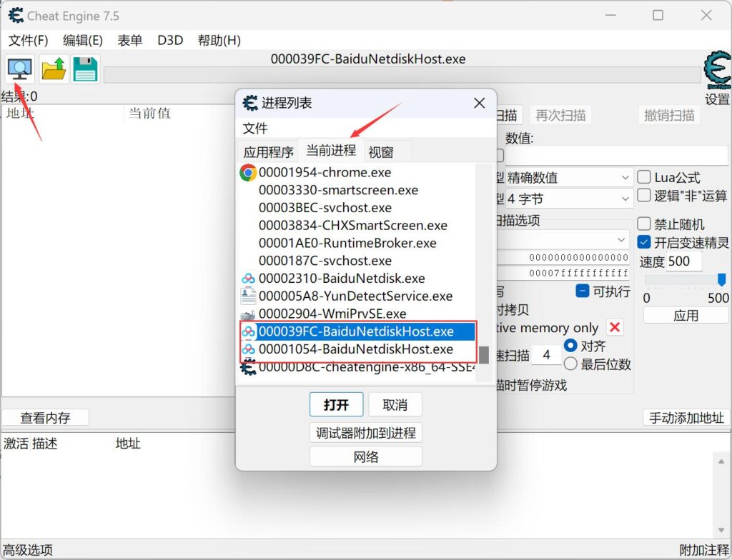The image size is (732, 560).
Task: Click the icon beside 00001054-BaiduNetdiskHost.exe
Action: click(248, 349)
